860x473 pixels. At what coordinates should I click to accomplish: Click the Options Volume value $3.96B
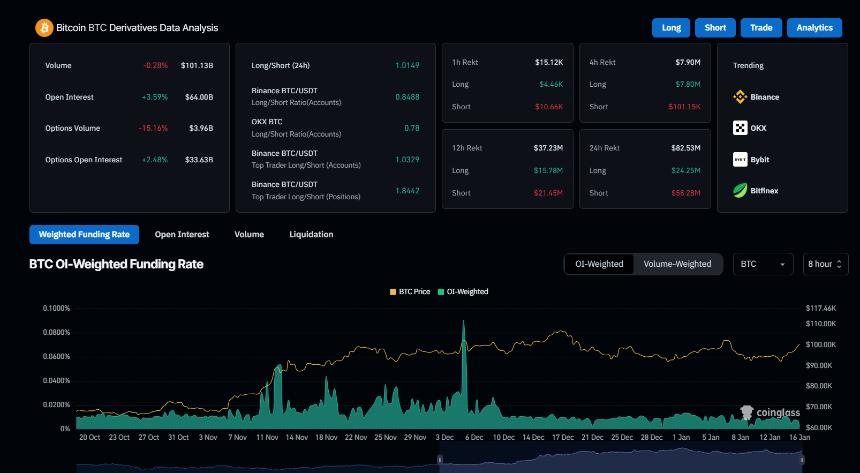tap(201, 128)
